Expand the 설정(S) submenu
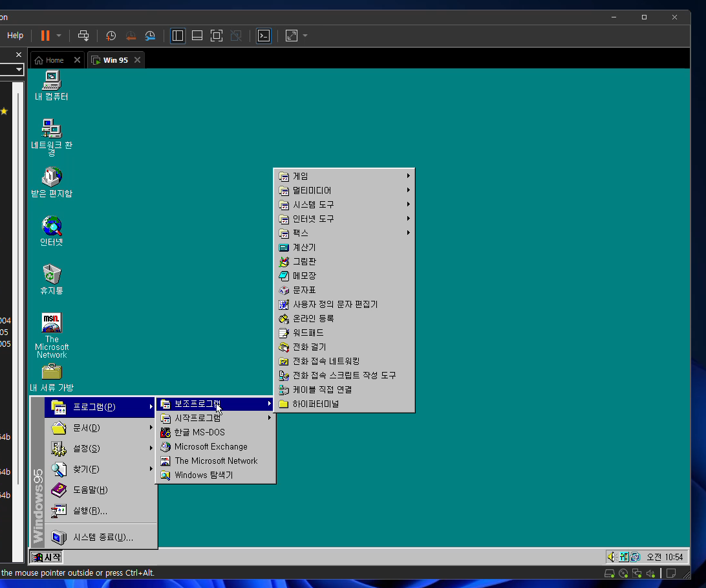This screenshot has height=588, width=706. 100,448
